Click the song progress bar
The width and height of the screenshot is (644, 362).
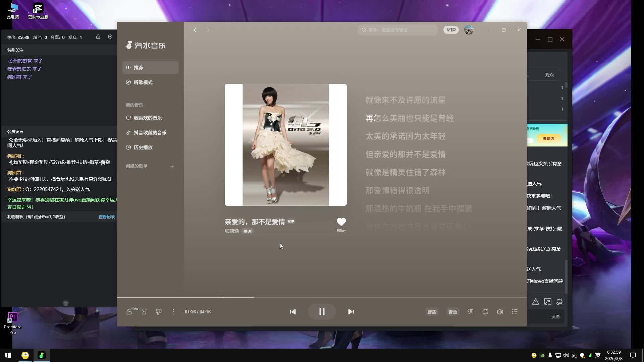pyautogui.click(x=322, y=297)
